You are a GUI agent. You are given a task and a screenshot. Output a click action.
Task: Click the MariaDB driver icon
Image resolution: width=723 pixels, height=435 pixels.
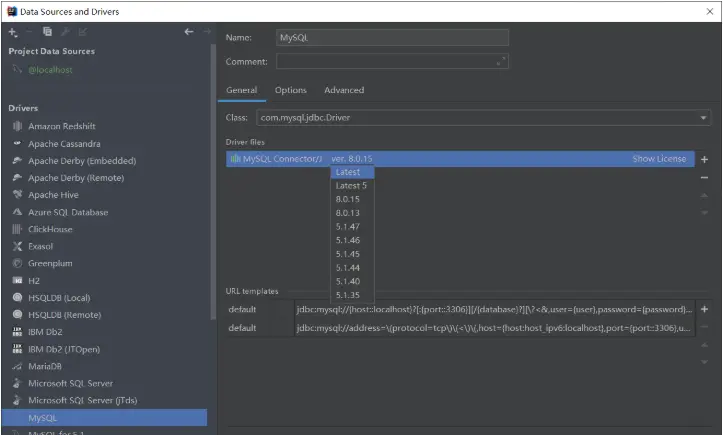pyautogui.click(x=17, y=366)
